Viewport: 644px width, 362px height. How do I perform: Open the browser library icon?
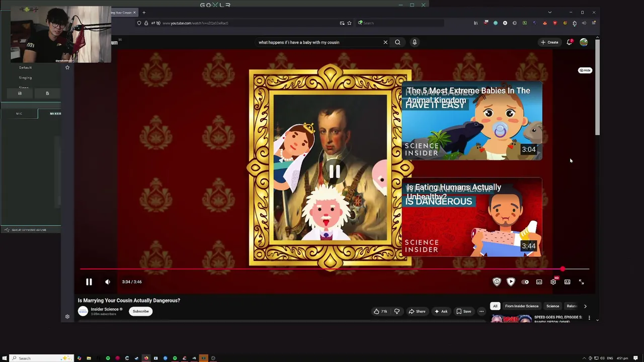[475, 23]
